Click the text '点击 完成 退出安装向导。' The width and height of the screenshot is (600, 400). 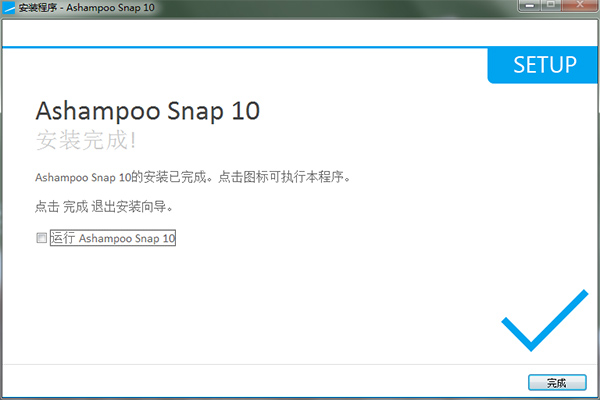(104, 207)
